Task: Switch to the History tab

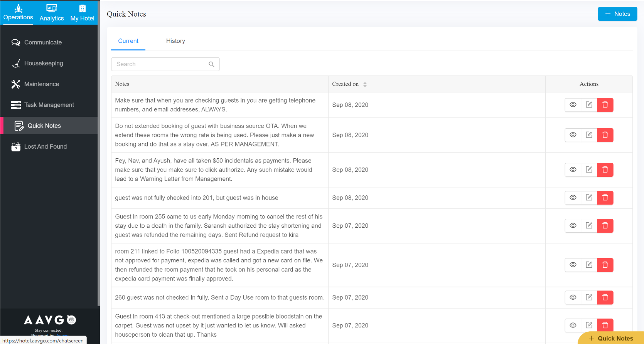Action: (x=175, y=41)
